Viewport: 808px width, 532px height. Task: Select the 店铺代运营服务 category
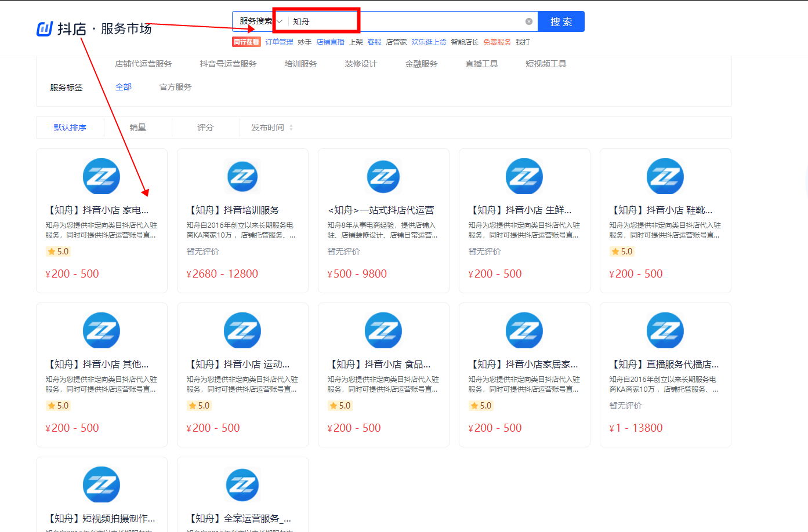[x=143, y=64]
